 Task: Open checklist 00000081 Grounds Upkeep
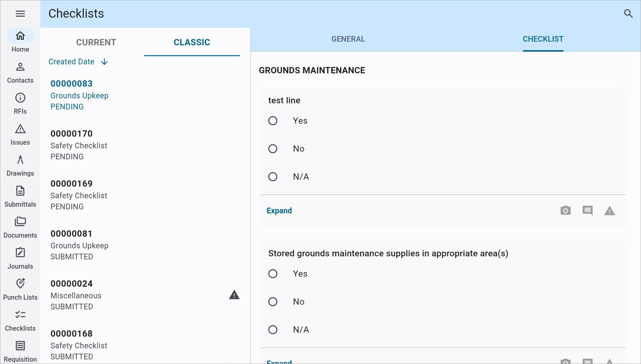[x=145, y=245]
